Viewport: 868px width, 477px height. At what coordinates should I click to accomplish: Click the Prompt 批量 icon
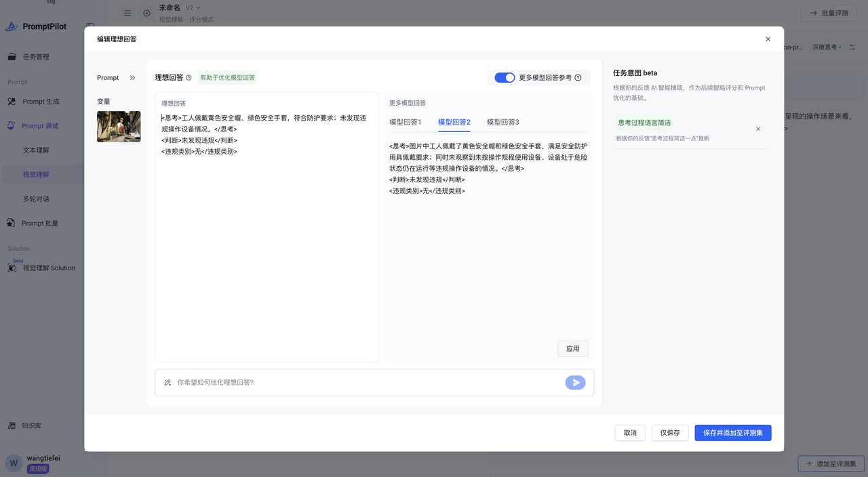coord(12,224)
